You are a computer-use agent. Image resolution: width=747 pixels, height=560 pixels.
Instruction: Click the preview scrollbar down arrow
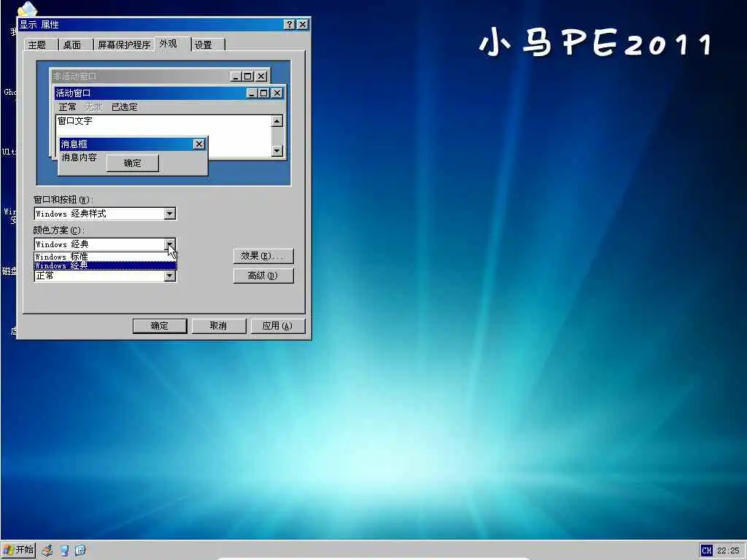click(276, 151)
